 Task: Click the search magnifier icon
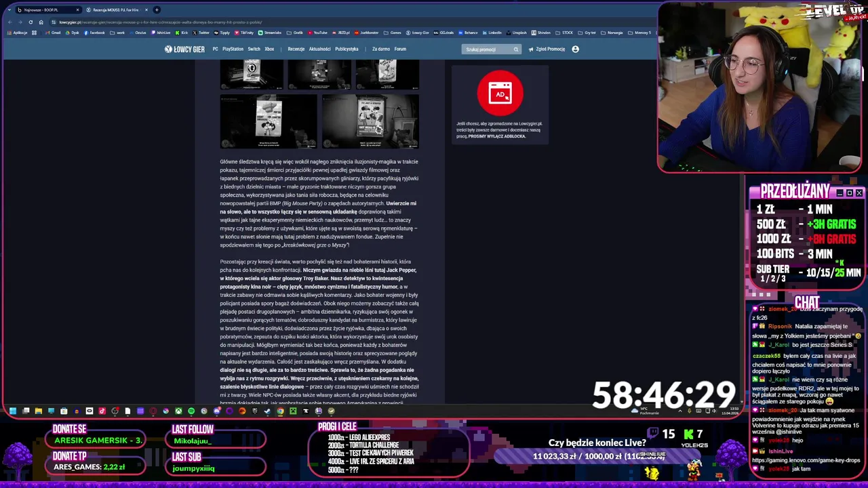coord(516,49)
